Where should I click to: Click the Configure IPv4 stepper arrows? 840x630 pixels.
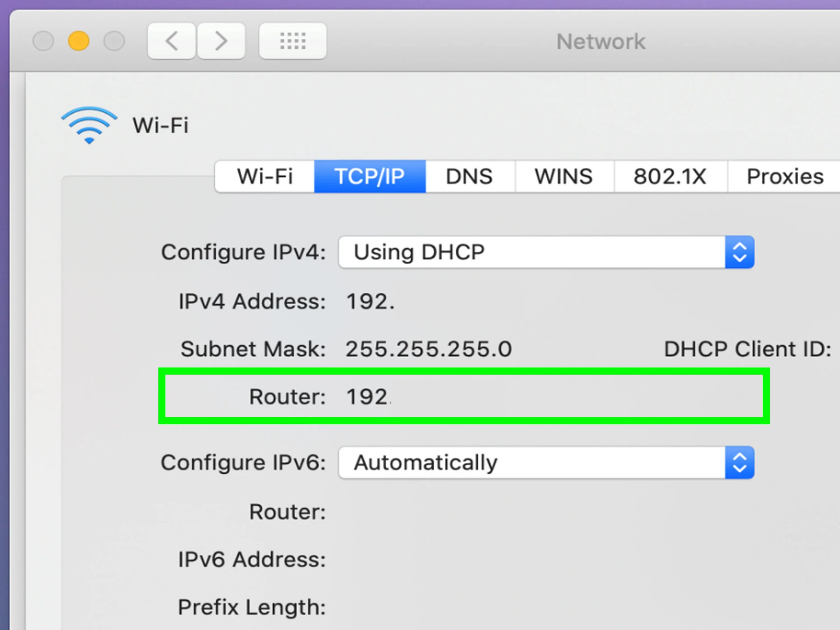coord(739,252)
